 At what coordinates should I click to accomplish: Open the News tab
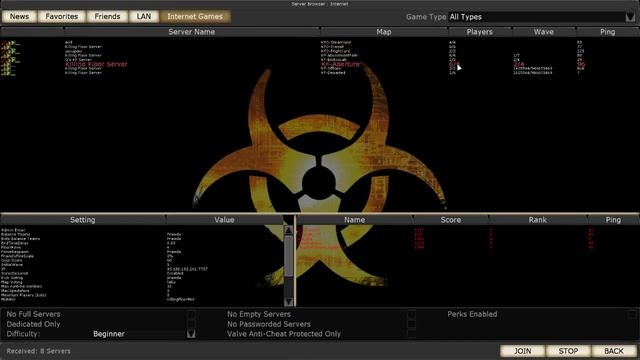(19, 17)
